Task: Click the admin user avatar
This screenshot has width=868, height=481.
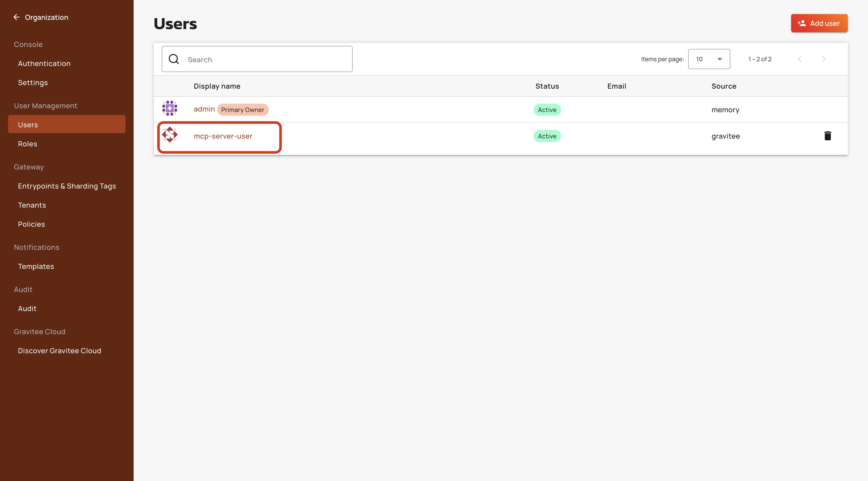Action: coord(170,108)
